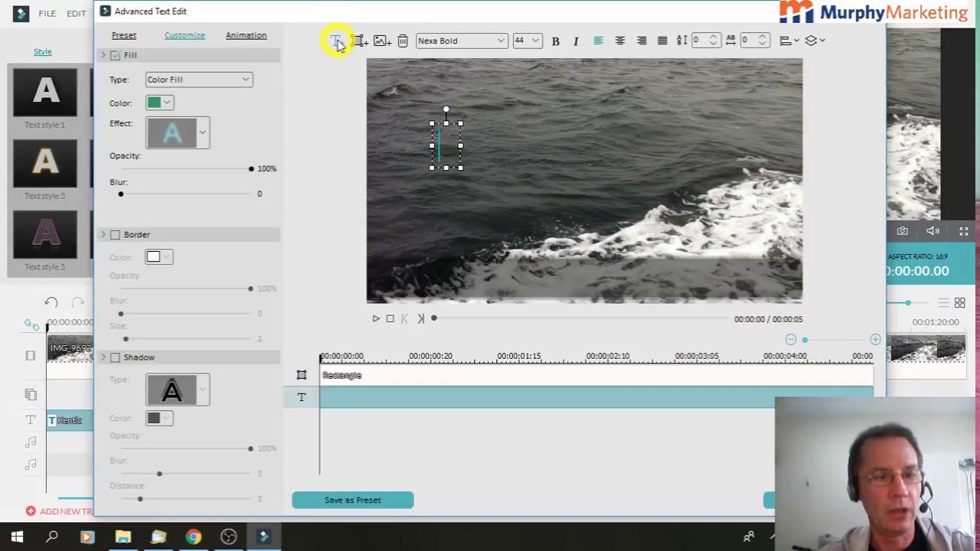Enable the Border checkbox

[115, 235]
